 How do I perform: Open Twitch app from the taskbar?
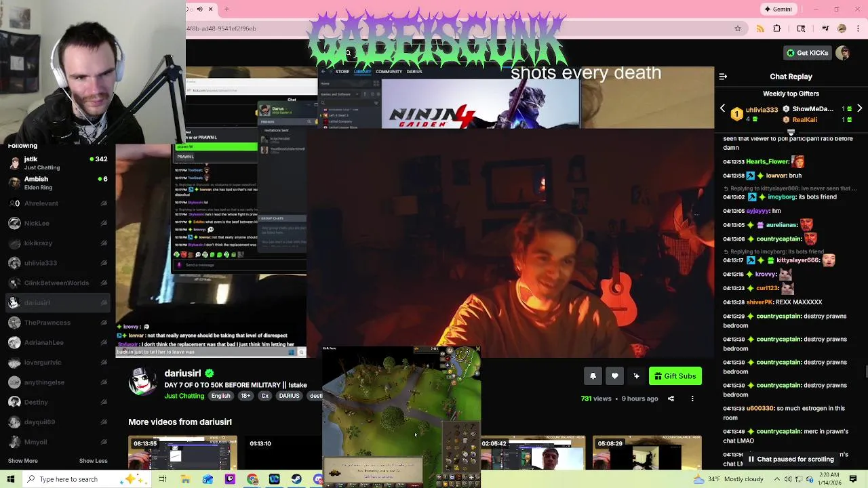coord(230,479)
